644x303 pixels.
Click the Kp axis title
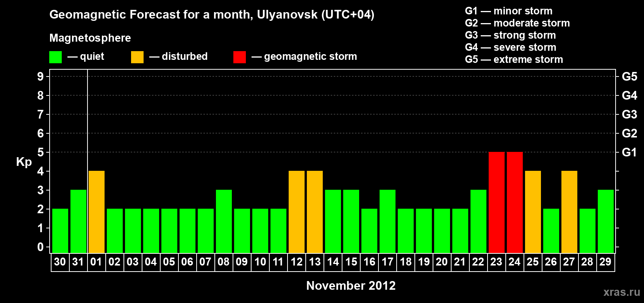click(x=24, y=162)
